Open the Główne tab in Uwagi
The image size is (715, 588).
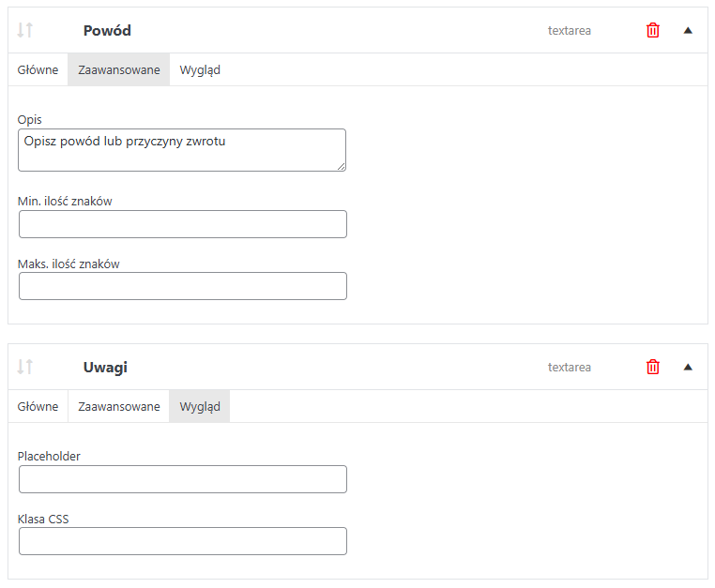[x=38, y=406]
